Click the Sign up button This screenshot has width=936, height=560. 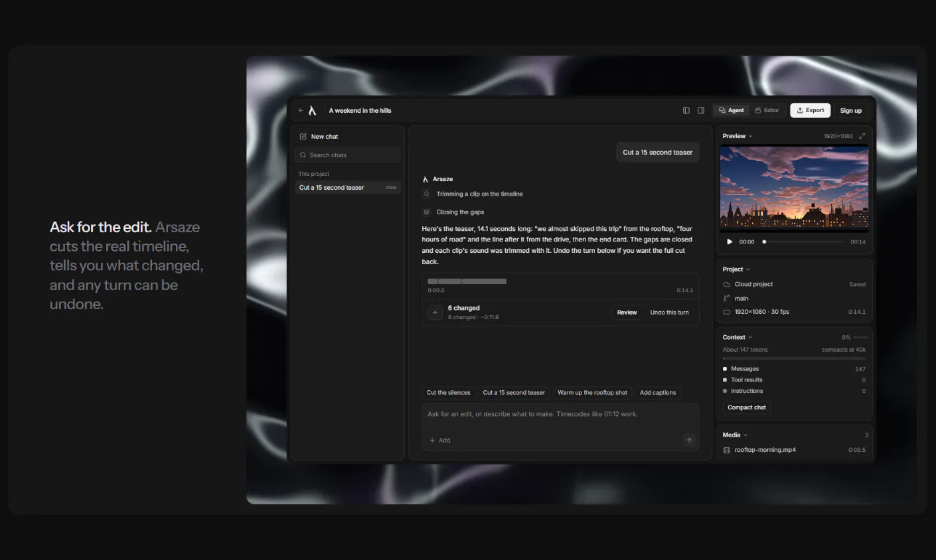pyautogui.click(x=851, y=111)
